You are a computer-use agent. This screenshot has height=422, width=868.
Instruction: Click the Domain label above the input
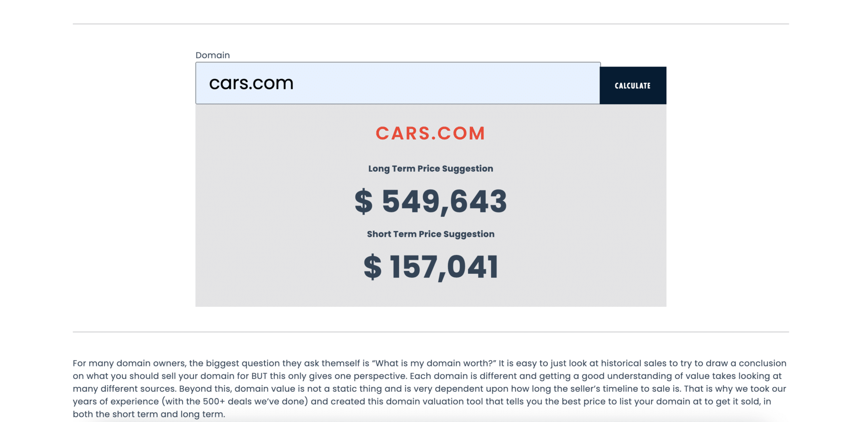[212, 55]
